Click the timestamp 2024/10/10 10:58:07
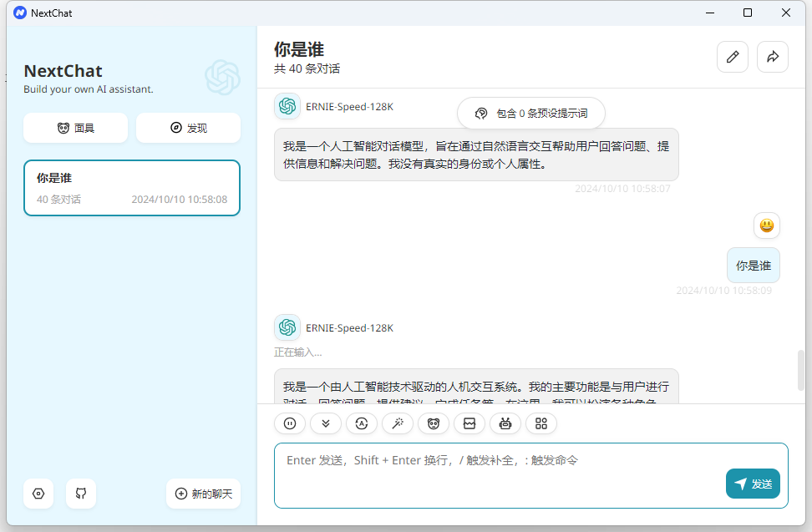The image size is (812, 532). 622,189
